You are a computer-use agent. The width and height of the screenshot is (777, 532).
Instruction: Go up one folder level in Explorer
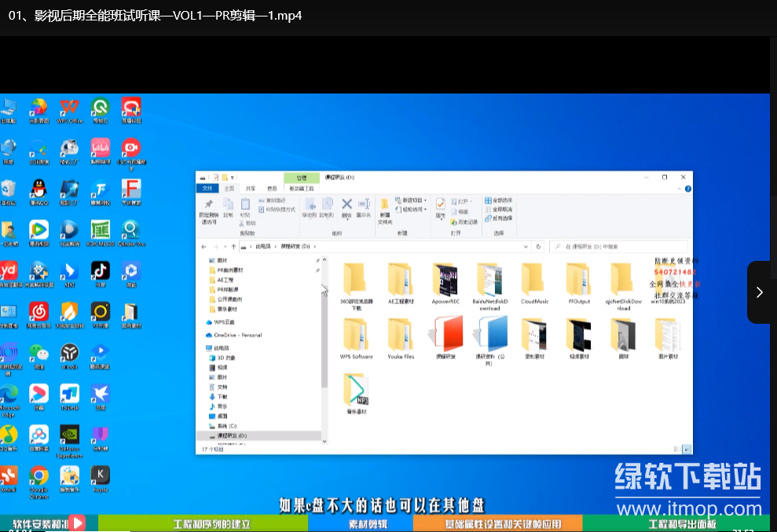point(233,247)
